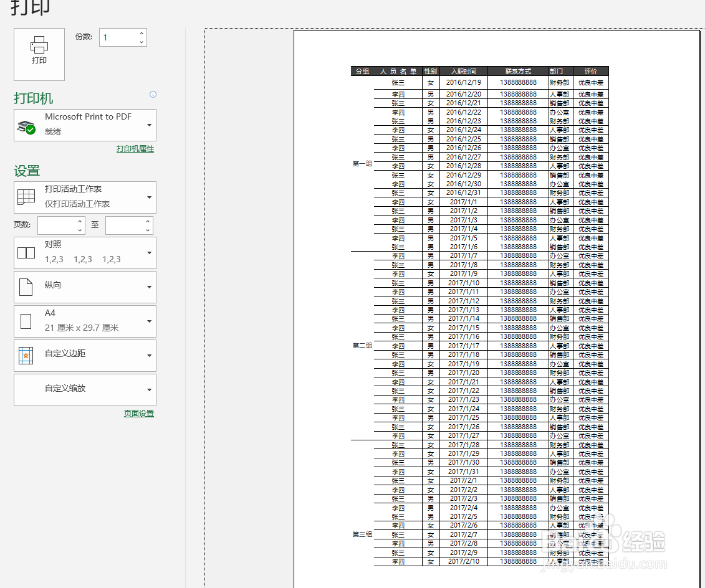Increase the copies count with up arrow
The width and height of the screenshot is (705, 588).
[x=141, y=33]
